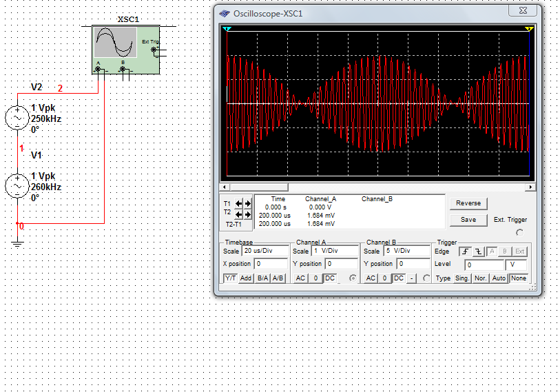Select trigger source B button
560x392 pixels.
505,251
